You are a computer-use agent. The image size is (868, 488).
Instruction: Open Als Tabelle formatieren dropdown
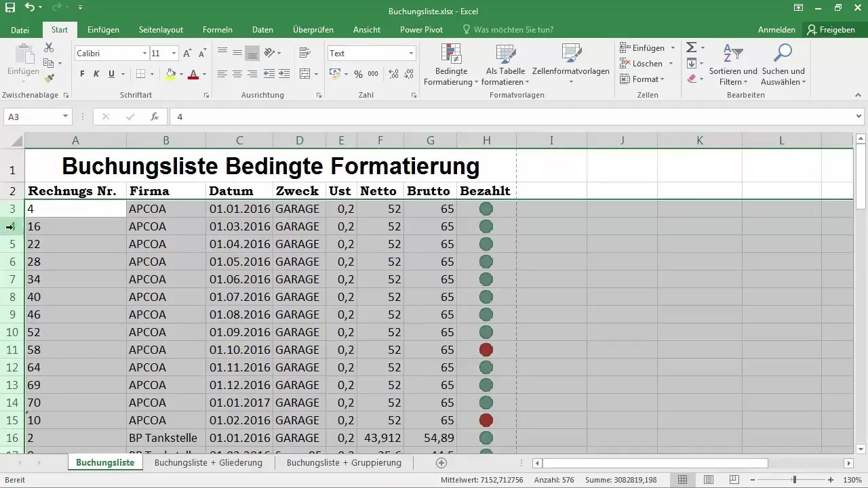coord(505,65)
